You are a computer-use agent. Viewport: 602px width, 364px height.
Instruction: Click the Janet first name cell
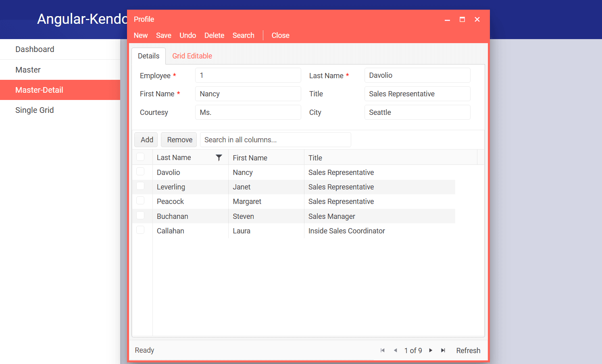[266, 187]
